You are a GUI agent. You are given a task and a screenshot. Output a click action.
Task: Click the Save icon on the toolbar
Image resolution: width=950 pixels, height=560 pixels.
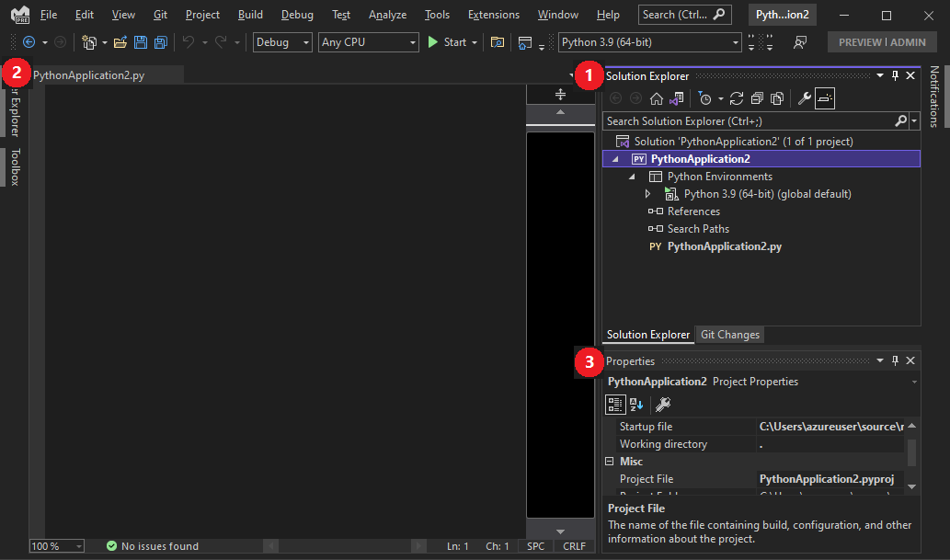point(141,42)
